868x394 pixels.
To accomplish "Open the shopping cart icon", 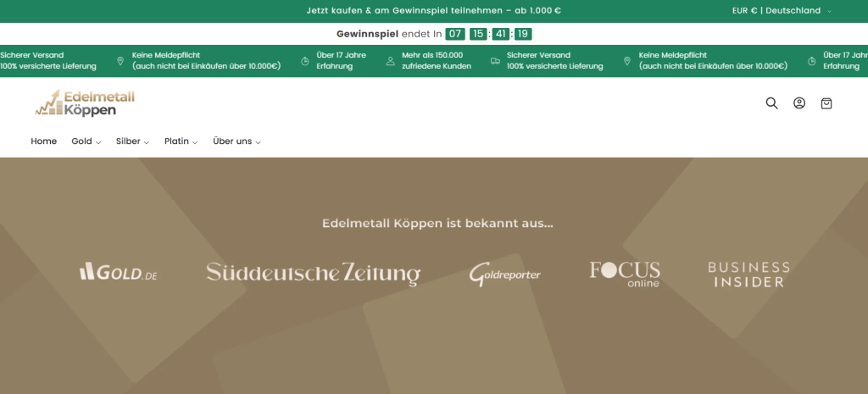I will 826,103.
